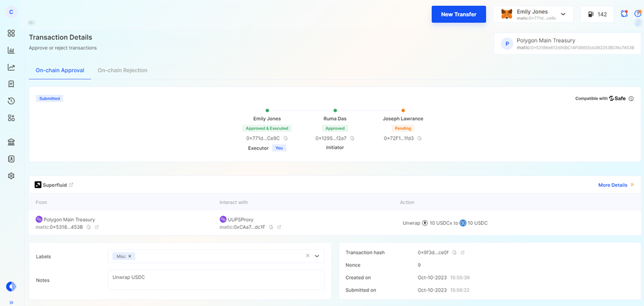Select the On-chain Approval tab

tap(59, 70)
